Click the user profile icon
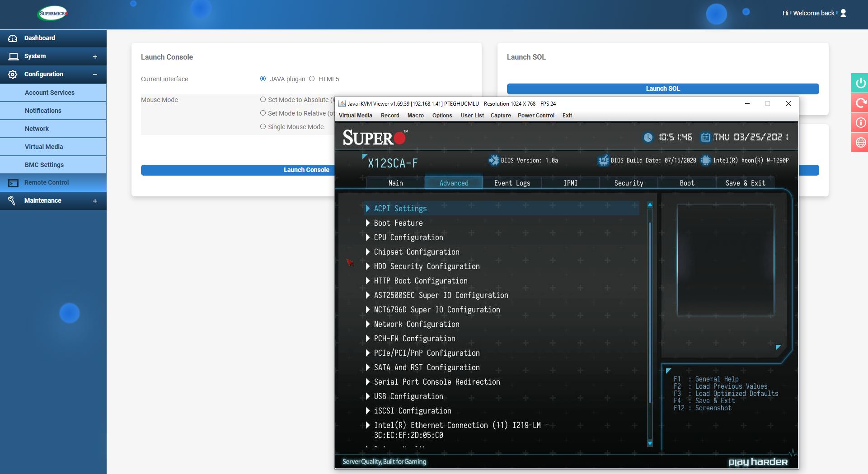Viewport: 868px width, 474px height. pos(843,13)
